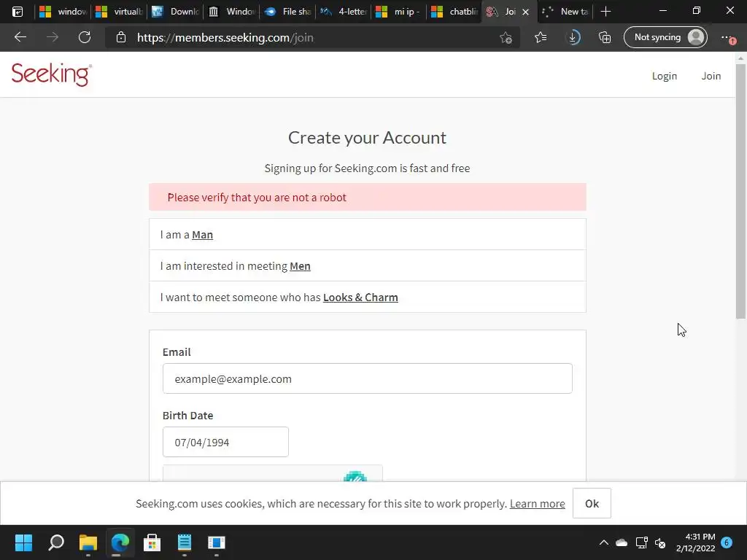The height and width of the screenshot is (560, 747).
Task: Click the Join link in header
Action: [711, 76]
